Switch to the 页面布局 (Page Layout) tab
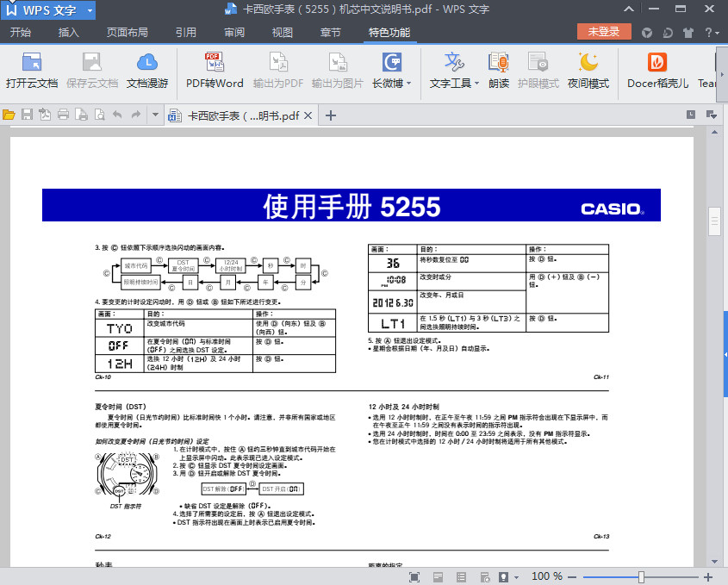This screenshot has height=585, width=728. (x=128, y=33)
